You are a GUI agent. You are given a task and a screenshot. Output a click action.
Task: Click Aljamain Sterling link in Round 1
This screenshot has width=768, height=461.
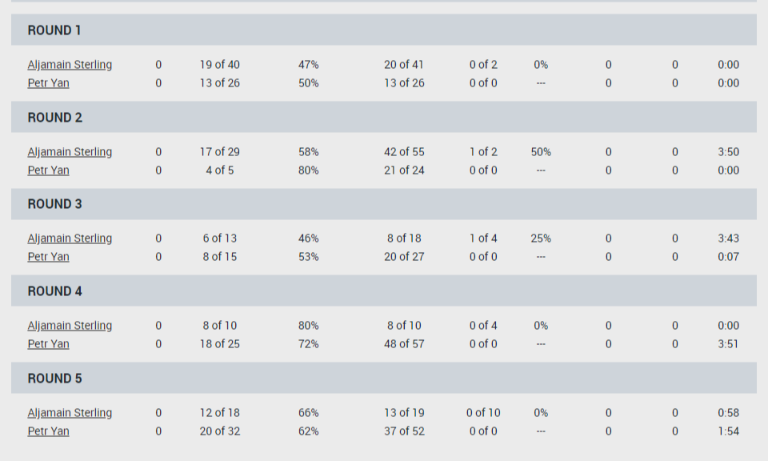[69, 65]
